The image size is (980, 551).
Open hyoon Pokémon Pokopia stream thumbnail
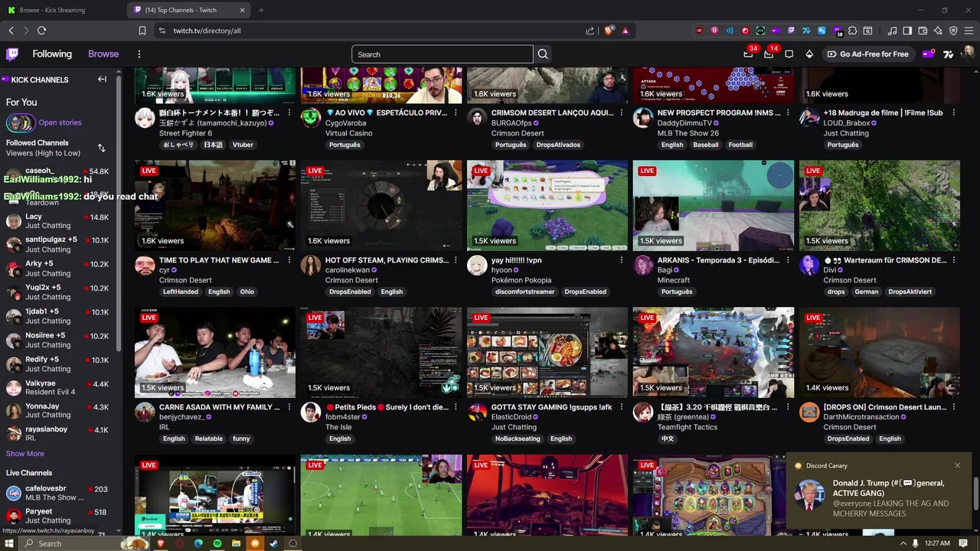click(x=547, y=205)
